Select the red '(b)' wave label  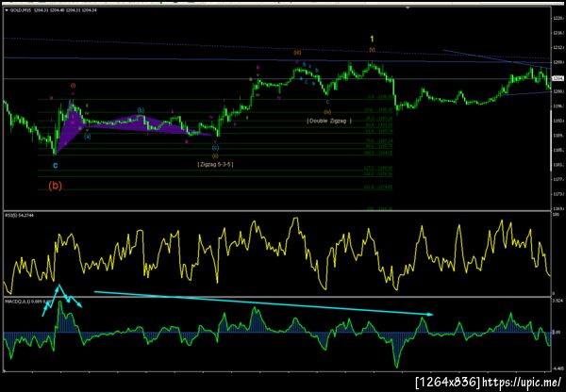(56, 186)
